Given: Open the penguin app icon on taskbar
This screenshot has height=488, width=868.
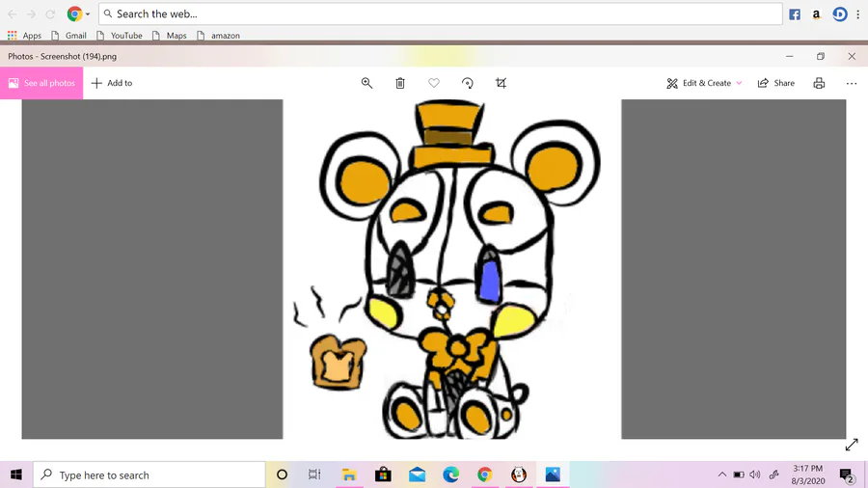Looking at the screenshot, I should (x=519, y=474).
